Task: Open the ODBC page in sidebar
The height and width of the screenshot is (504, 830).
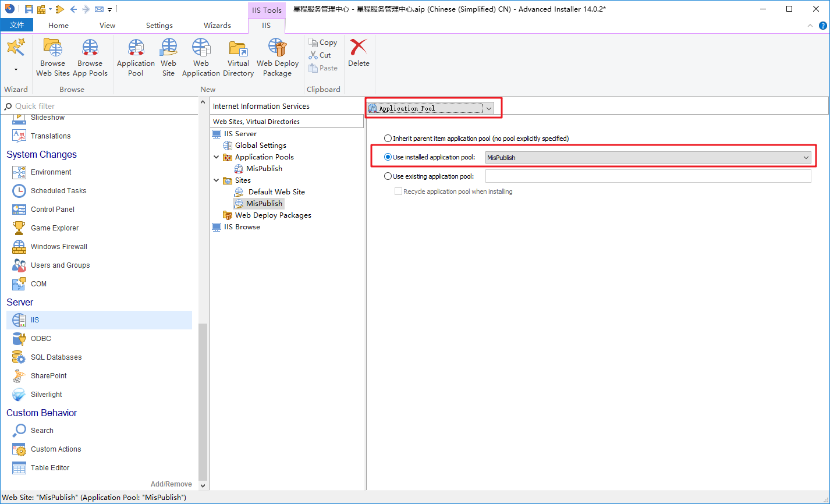Action: (x=41, y=339)
